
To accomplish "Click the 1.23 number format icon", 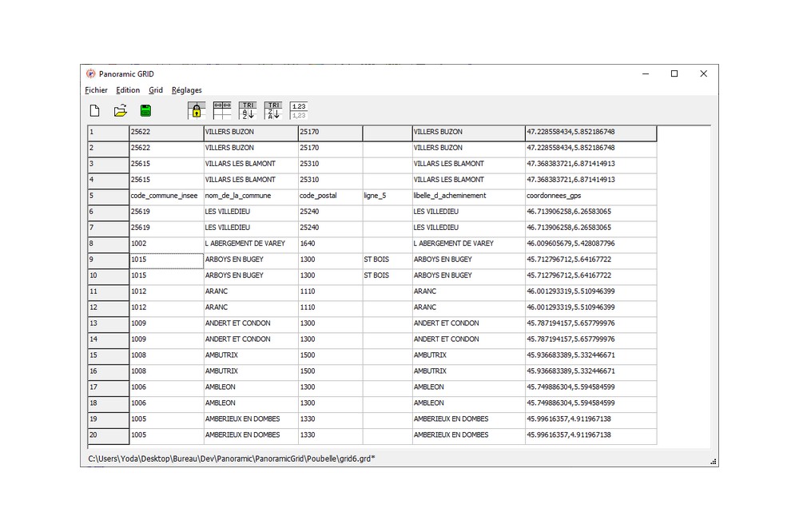I will (x=299, y=110).
